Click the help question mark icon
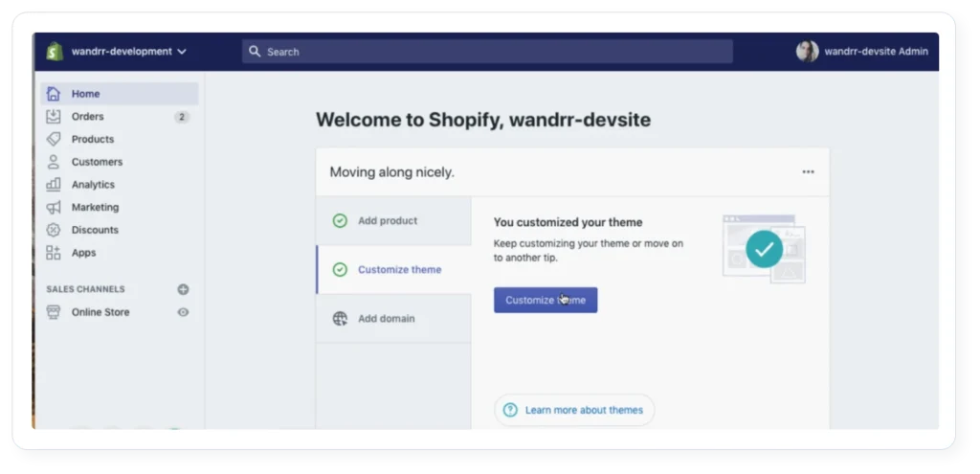This screenshot has width=980, height=474. [511, 410]
